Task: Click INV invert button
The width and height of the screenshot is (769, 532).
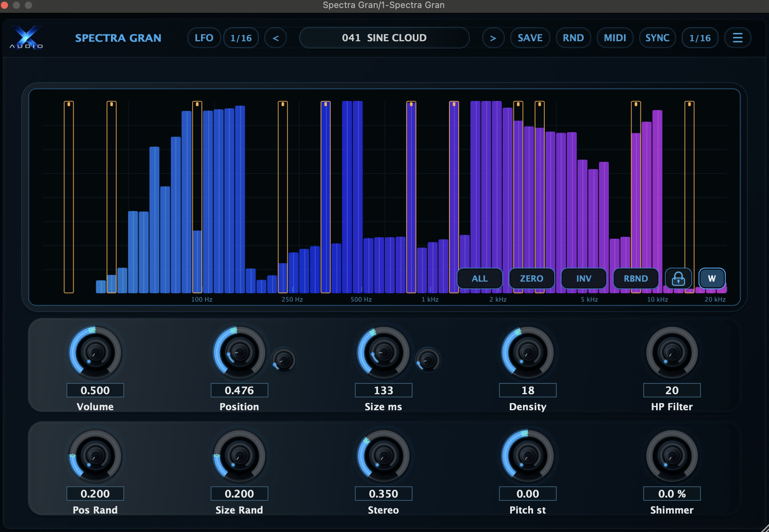Action: (584, 278)
